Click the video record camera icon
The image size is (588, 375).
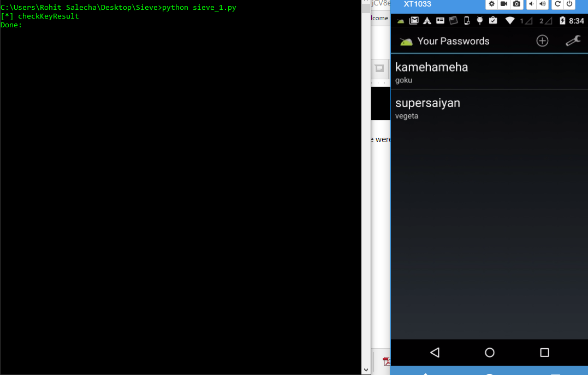[x=504, y=4]
